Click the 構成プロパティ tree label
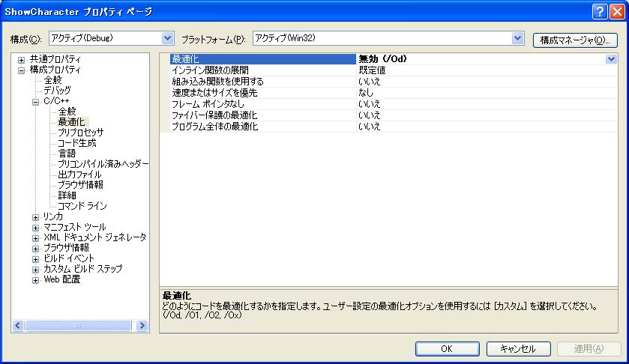 [x=55, y=70]
